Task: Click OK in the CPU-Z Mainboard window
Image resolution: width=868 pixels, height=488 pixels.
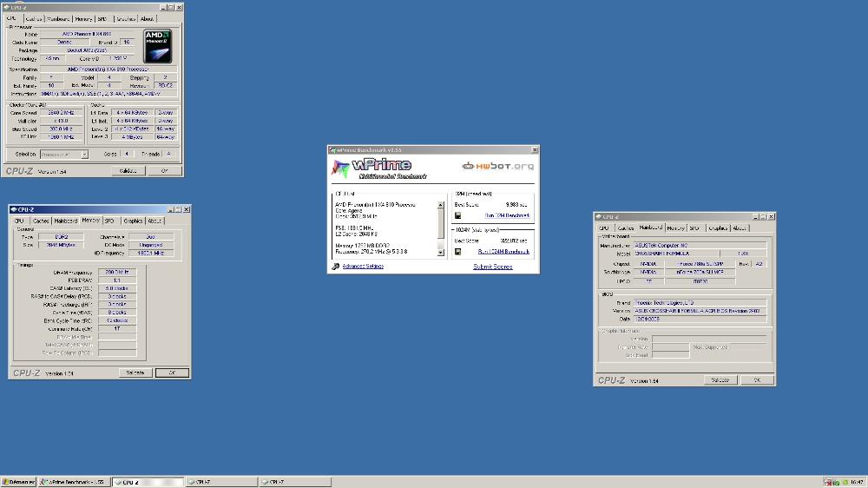Action: 757,380
